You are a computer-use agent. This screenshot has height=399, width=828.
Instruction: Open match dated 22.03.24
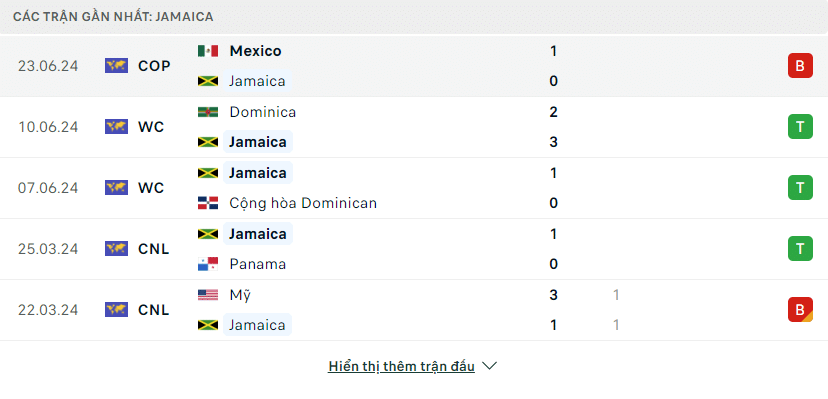(x=414, y=310)
